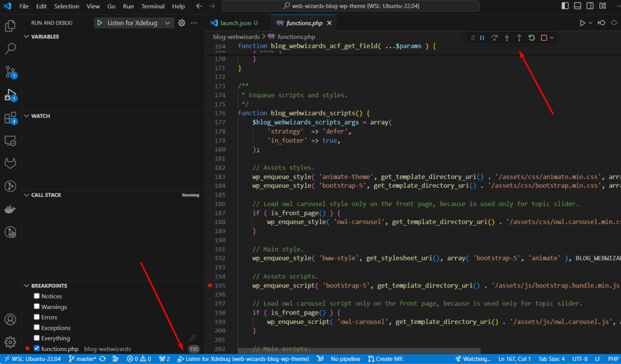Start debugging with green play arrow
Viewport: 621px width, 364px height.
[x=100, y=23]
